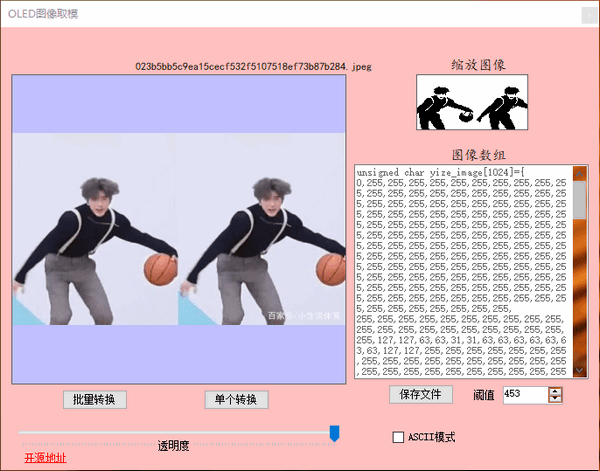Decrease 阈值 threshold with down arrow
The image size is (600, 471).
click(555, 398)
